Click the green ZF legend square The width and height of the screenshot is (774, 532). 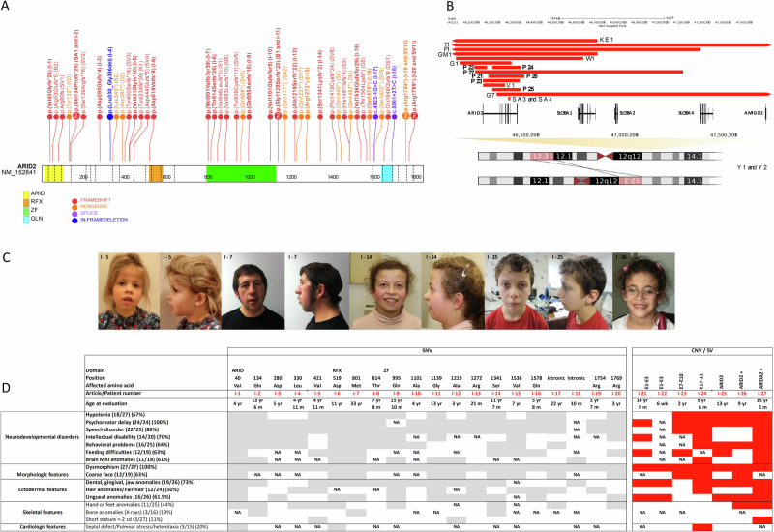26,210
